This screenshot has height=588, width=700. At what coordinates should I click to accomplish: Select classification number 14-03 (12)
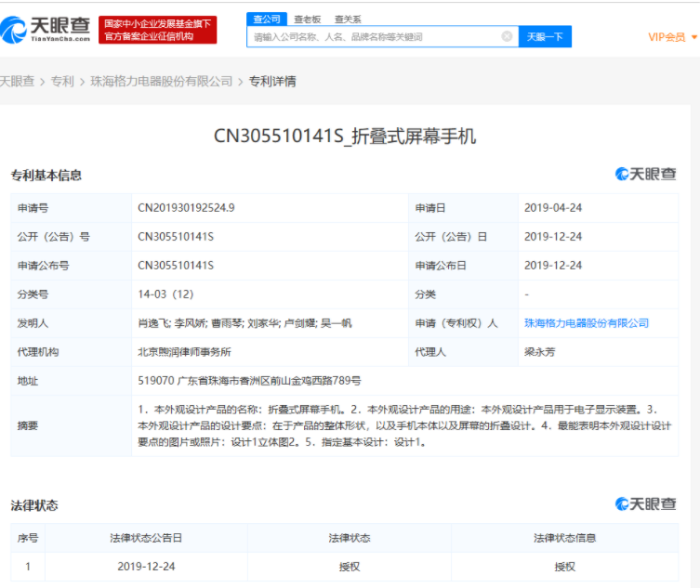(x=165, y=294)
